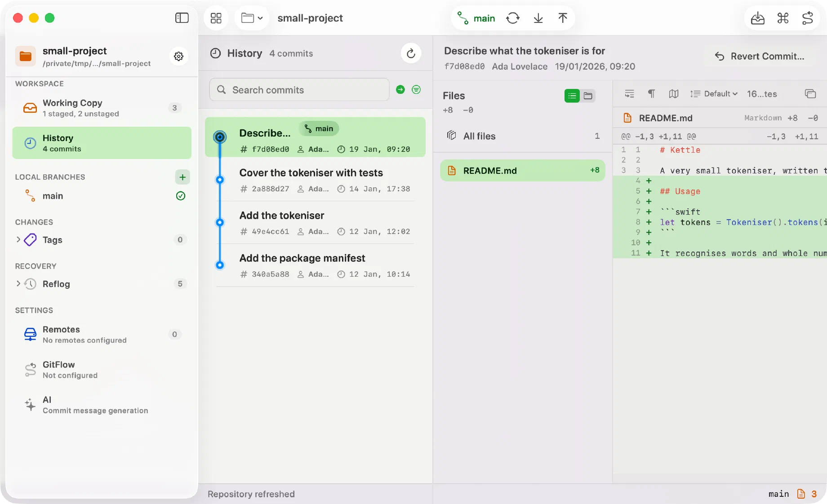
Task: Click the main branch badge on commit
Action: coord(319,128)
